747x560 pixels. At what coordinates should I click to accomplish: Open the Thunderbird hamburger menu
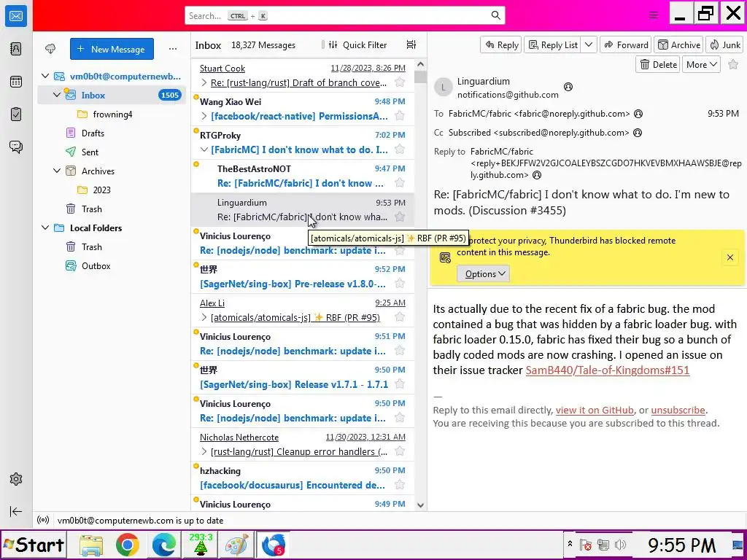654,15
